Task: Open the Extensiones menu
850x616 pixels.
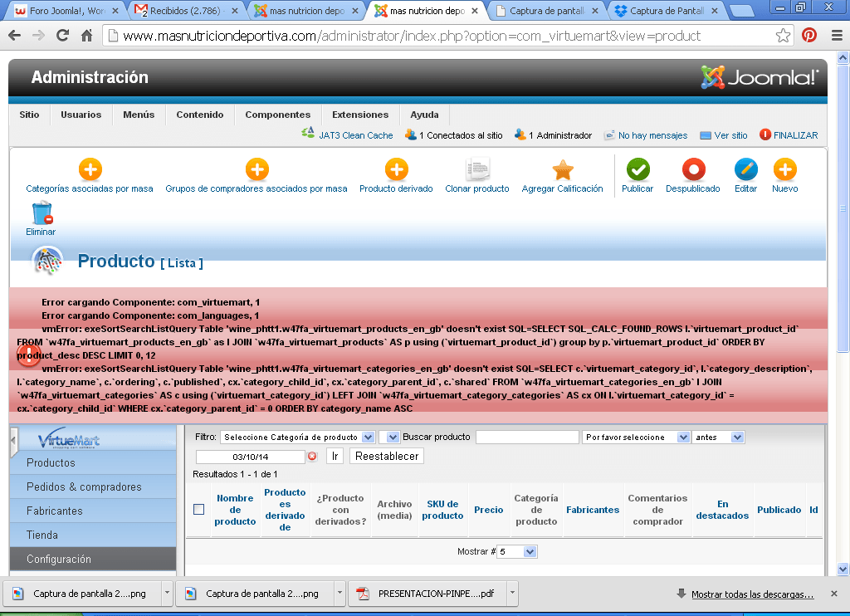Action: (x=360, y=115)
